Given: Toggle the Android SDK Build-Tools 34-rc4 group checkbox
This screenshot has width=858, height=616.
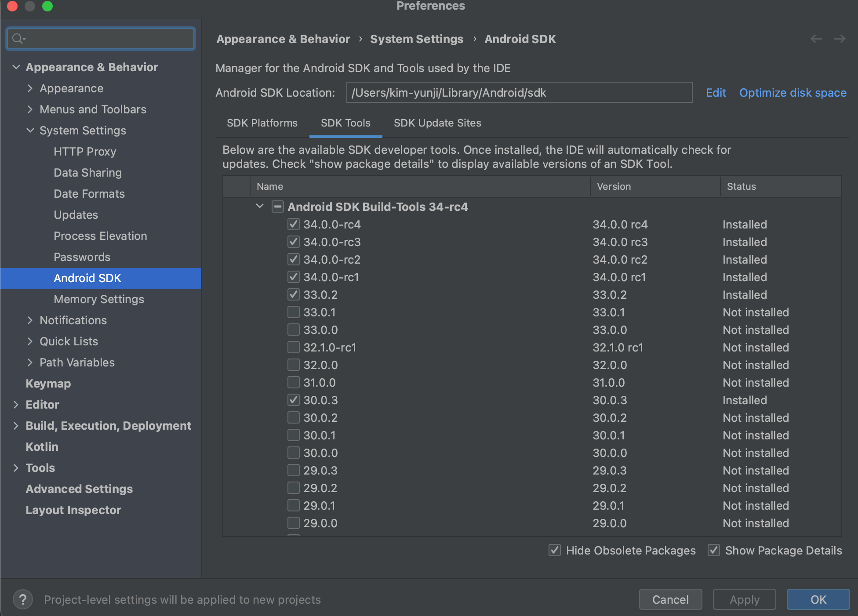Looking at the screenshot, I should (278, 207).
